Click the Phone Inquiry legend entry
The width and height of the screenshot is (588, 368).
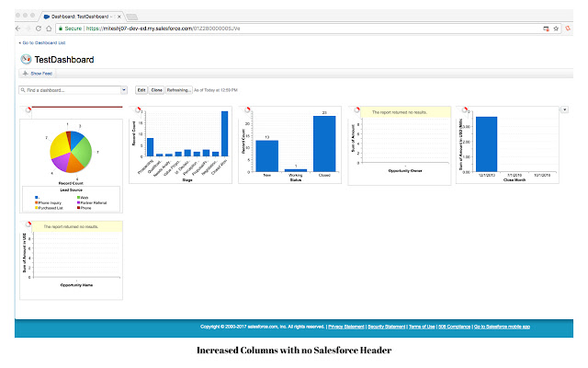tap(48, 202)
